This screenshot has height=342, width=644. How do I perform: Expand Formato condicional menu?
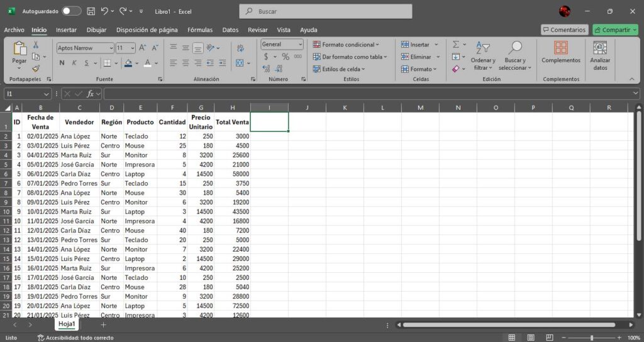[x=345, y=45]
